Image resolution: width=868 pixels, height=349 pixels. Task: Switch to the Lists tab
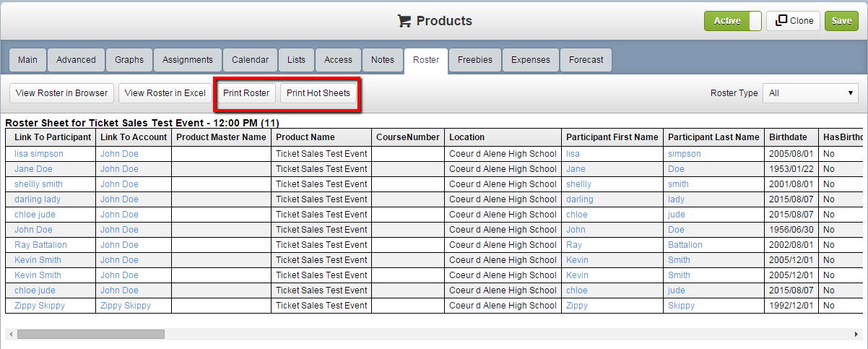click(296, 60)
